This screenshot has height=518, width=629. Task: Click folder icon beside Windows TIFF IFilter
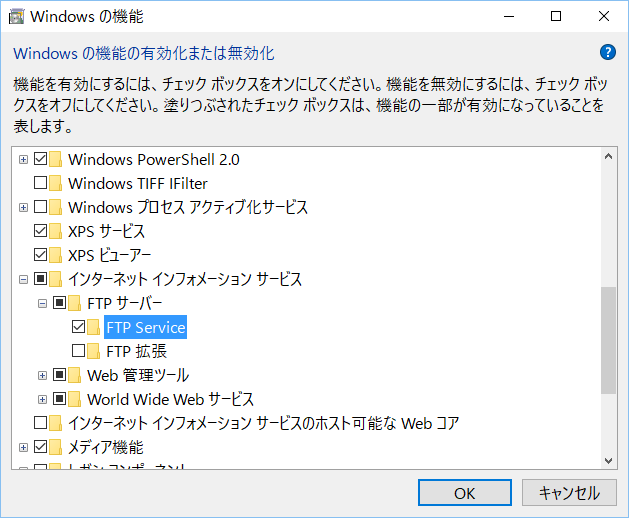click(x=55, y=183)
